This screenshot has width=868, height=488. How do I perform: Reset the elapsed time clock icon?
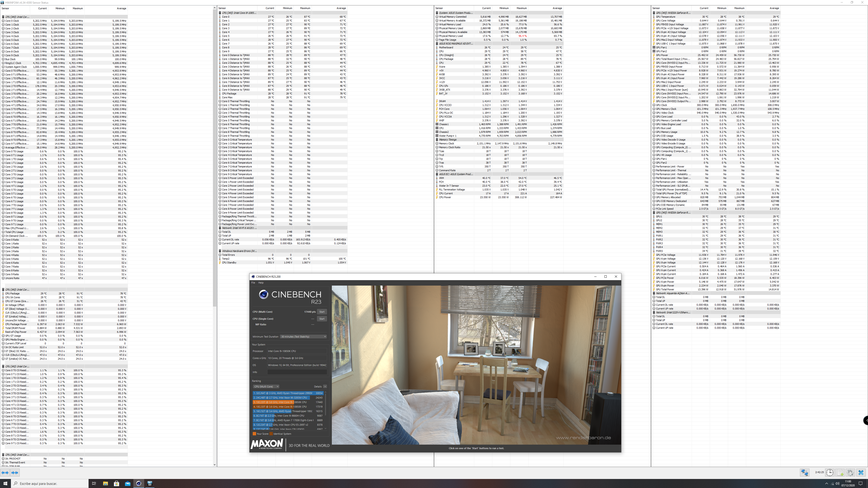[x=830, y=472]
